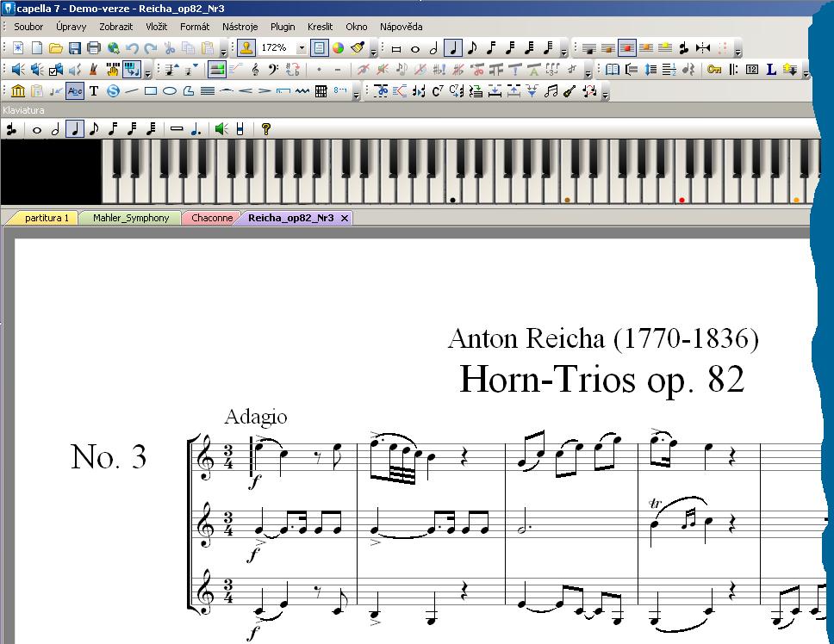The height and width of the screenshot is (644, 834).
Task: Click the golden key icon
Action: pyautogui.click(x=713, y=70)
